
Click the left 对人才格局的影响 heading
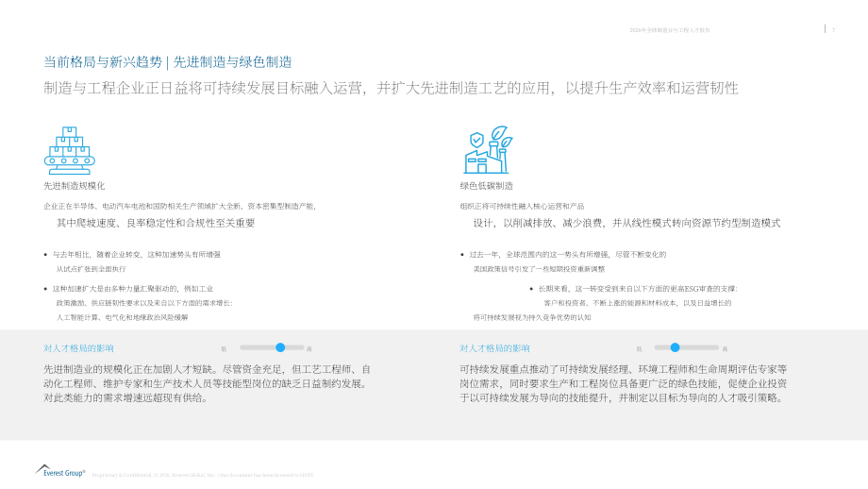click(78, 348)
